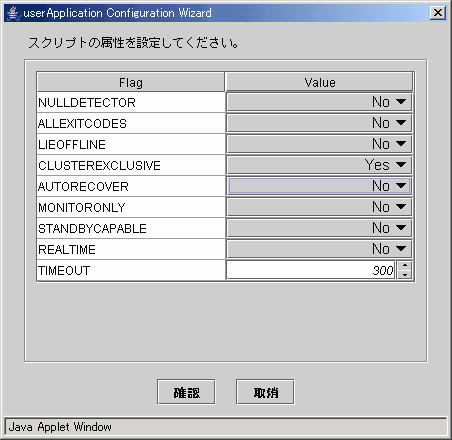Close the userApplication Configuration Wizard window
This screenshot has width=452, height=440.
[x=438, y=13]
